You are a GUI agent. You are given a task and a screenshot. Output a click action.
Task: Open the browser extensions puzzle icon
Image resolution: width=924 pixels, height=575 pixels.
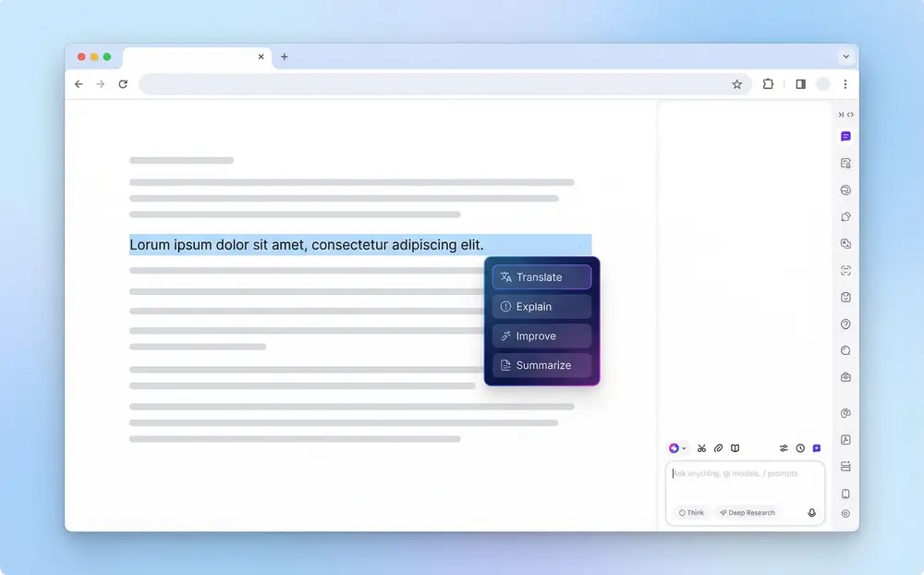pos(768,84)
